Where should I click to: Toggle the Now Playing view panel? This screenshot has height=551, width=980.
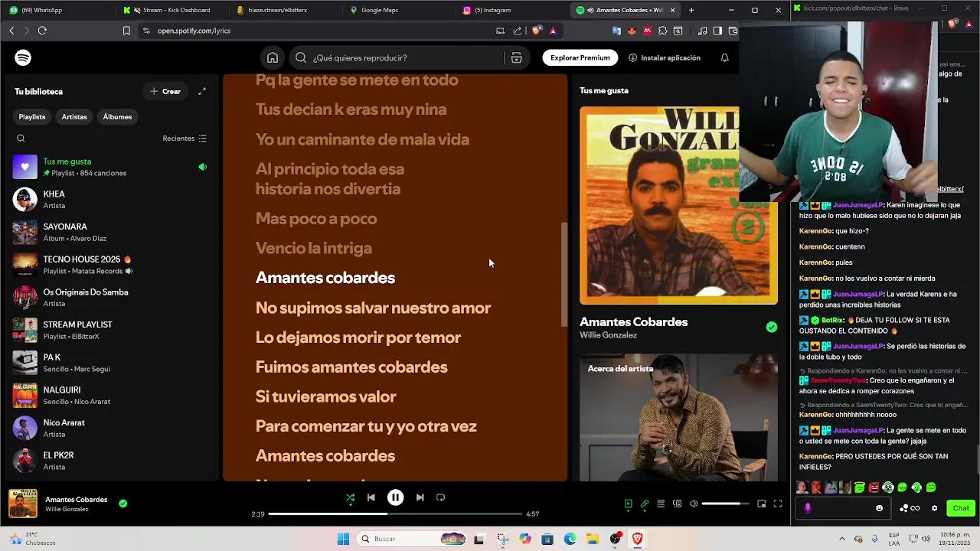pyautogui.click(x=629, y=504)
